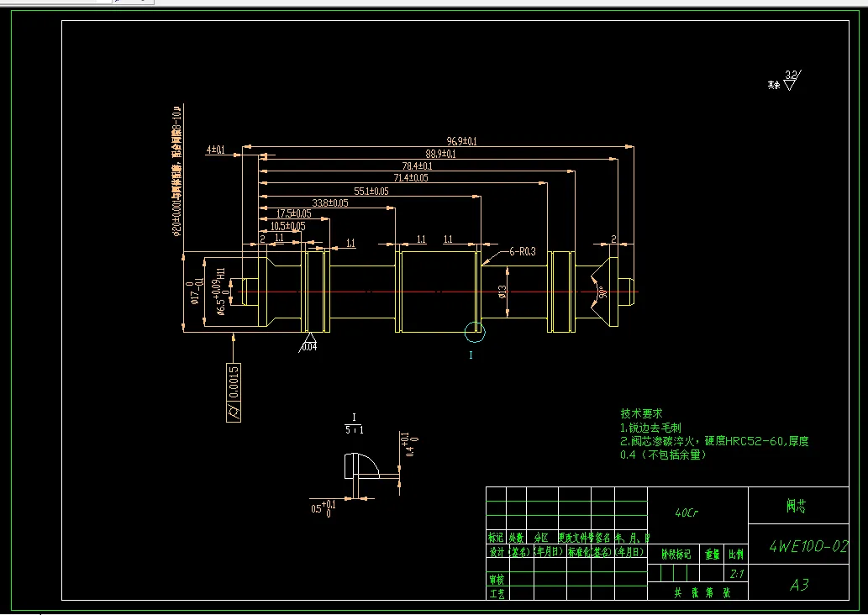This screenshot has height=615, width=868.
Task: Select the 55.1±0.05 dimension text
Action: click(x=371, y=191)
